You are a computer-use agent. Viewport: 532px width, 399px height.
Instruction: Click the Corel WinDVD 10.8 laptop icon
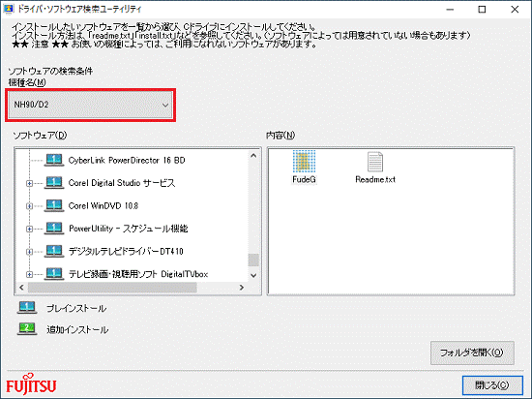click(x=54, y=205)
